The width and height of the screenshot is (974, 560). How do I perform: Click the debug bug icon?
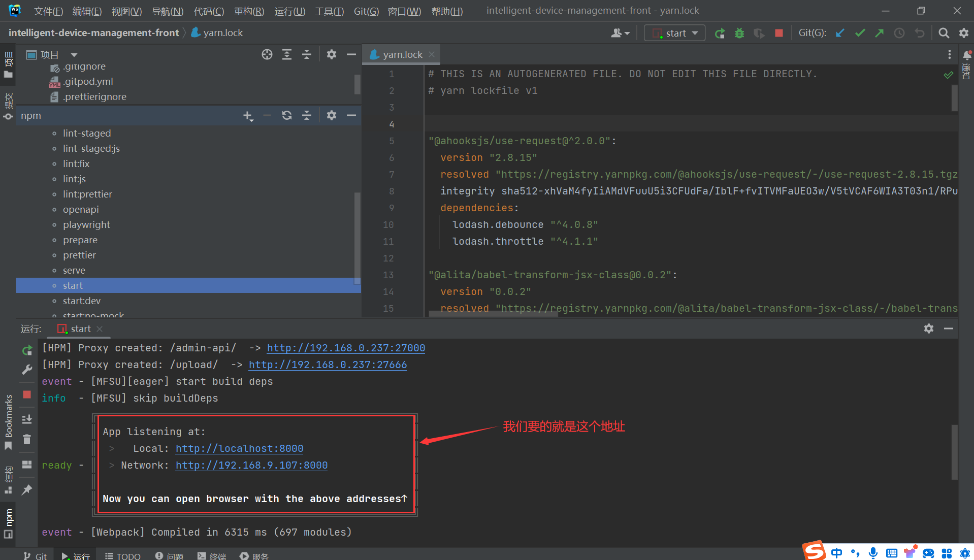(739, 34)
